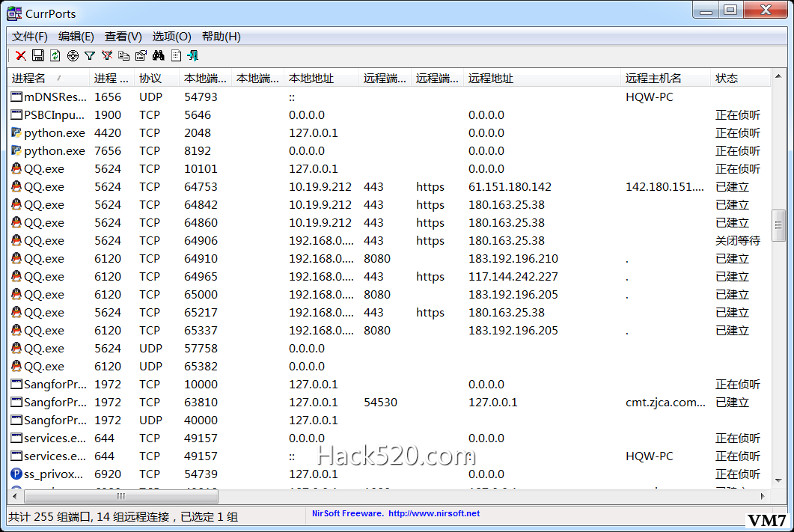Click the python icon on the port 8192 row

pos(16,151)
